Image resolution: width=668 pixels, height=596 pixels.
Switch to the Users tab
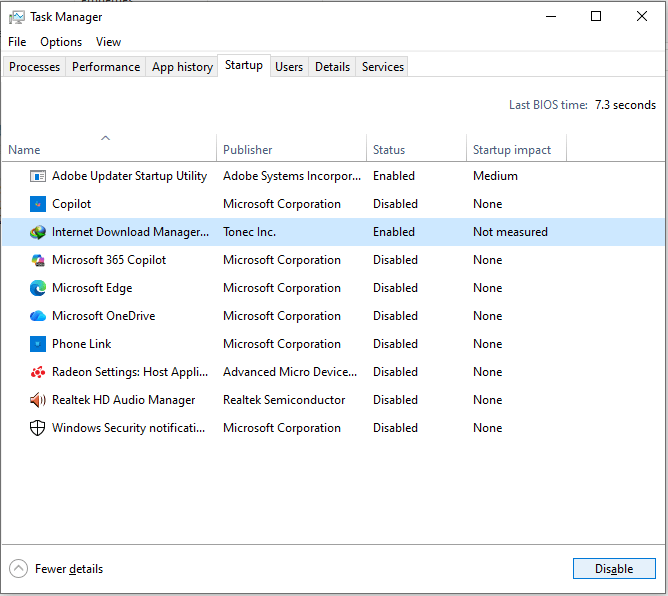coord(289,67)
